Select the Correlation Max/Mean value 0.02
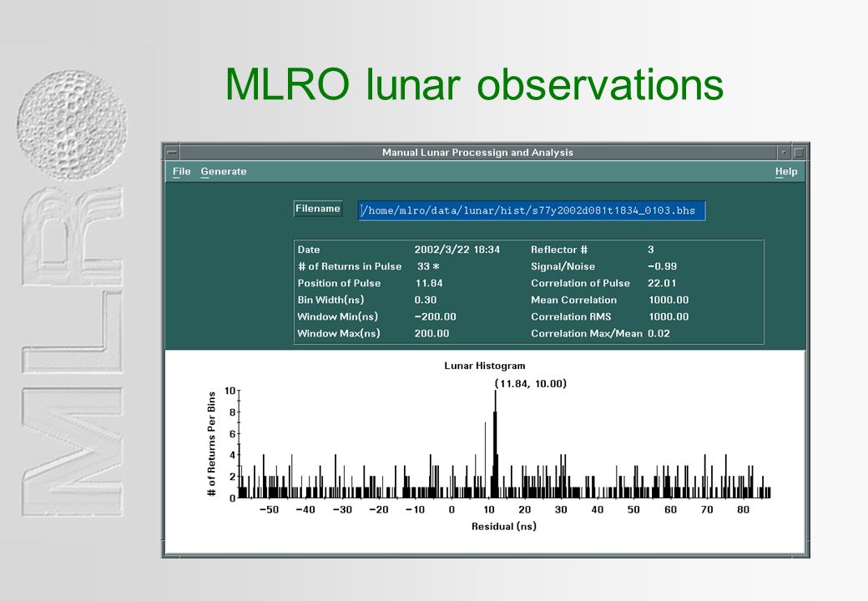868x601 pixels. pyautogui.click(x=659, y=333)
